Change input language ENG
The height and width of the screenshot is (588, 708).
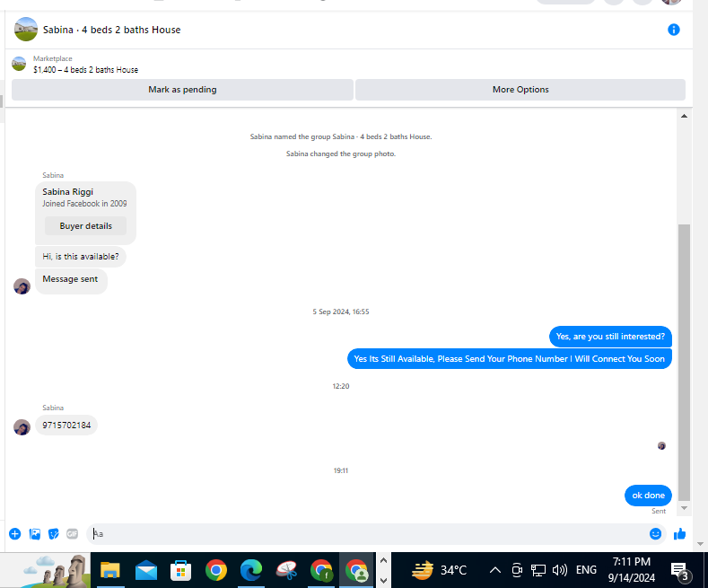[x=586, y=570]
